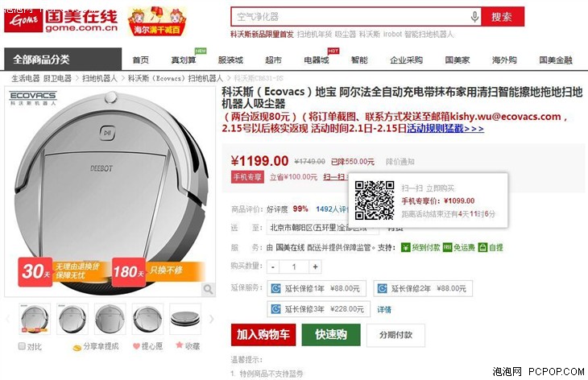Increase purchase quantity with plus button
The width and height of the screenshot is (588, 380).
point(316,266)
